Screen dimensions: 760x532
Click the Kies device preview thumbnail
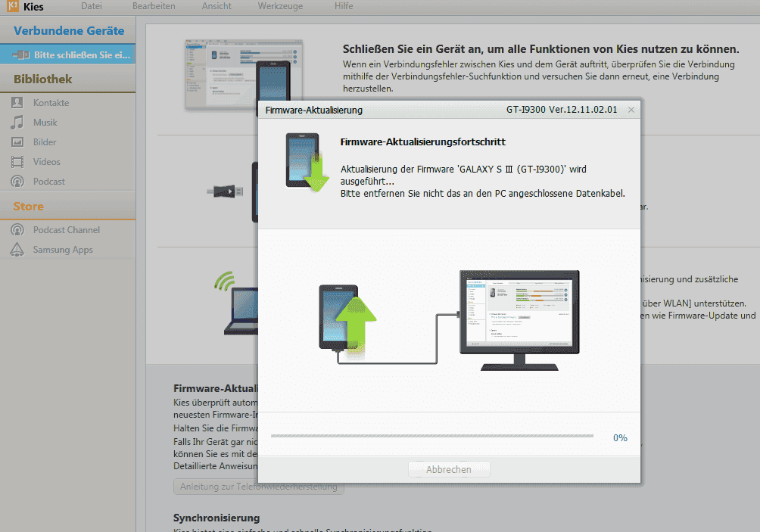coord(245,76)
